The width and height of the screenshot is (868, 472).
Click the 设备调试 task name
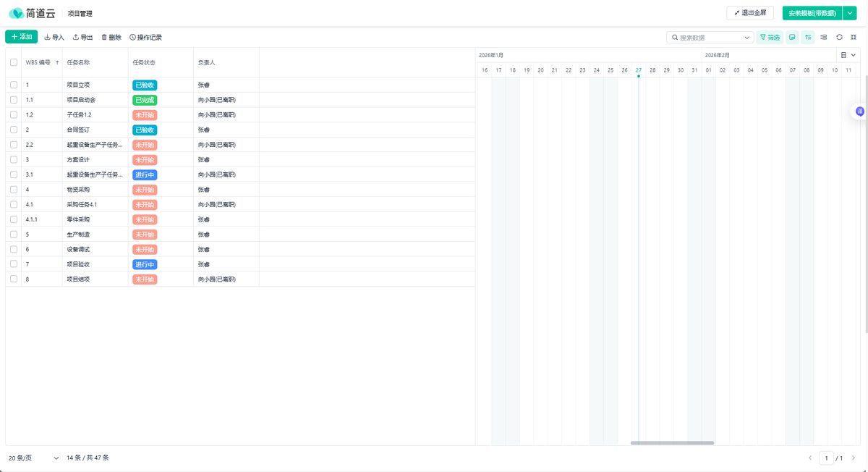pos(78,249)
